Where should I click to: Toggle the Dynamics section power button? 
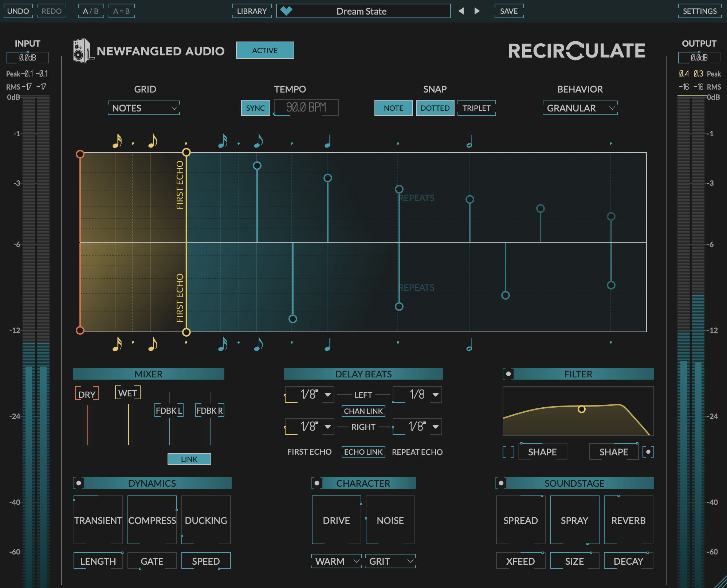[79, 483]
